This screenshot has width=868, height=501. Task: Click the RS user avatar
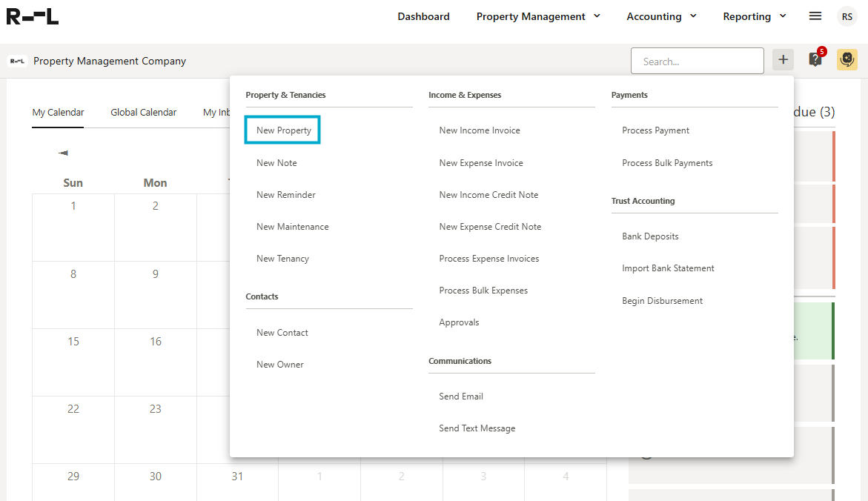tap(847, 16)
